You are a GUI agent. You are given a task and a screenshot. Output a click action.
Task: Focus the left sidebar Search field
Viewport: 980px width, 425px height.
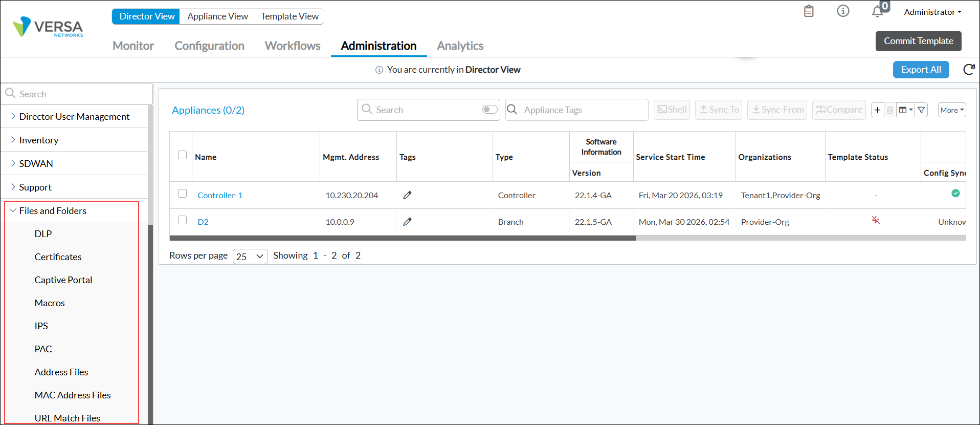coord(77,94)
